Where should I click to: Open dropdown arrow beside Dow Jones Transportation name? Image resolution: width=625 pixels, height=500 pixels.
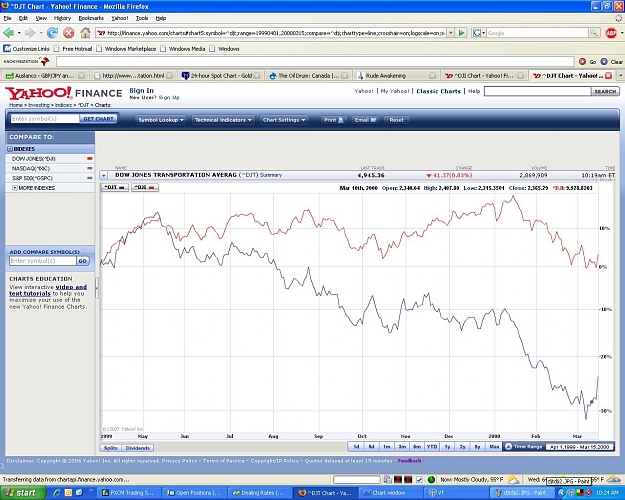[104, 175]
